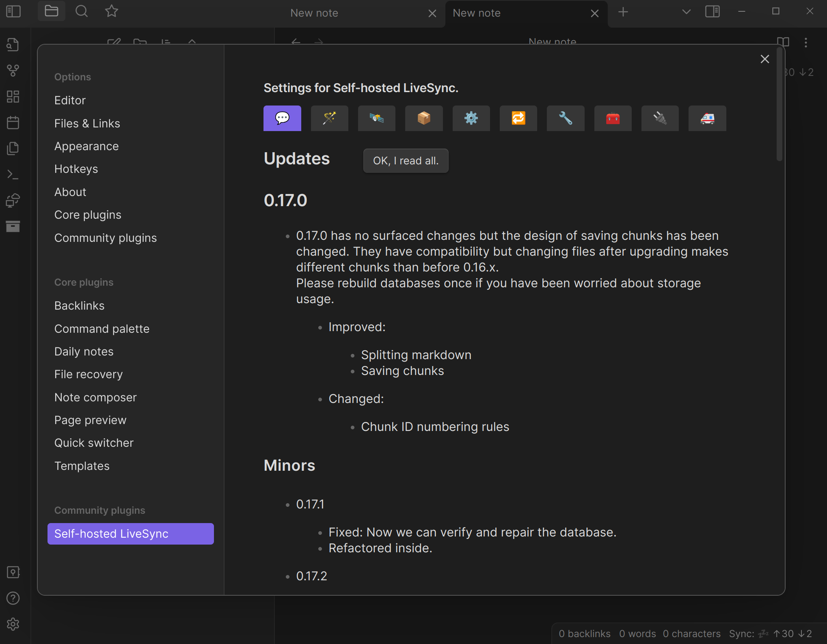Close the settings dialog
Image resolution: width=827 pixels, height=644 pixels.
(765, 59)
